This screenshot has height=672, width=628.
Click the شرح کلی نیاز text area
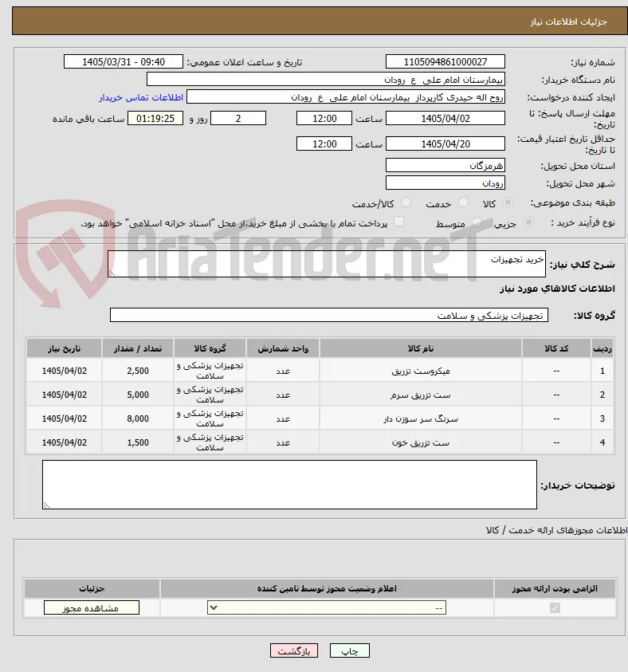pyautogui.click(x=327, y=264)
